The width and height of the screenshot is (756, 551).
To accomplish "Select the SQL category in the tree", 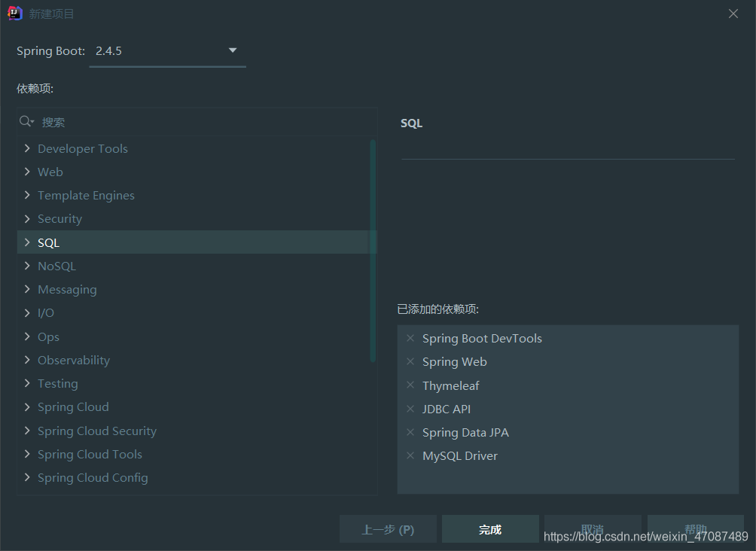I will click(48, 242).
